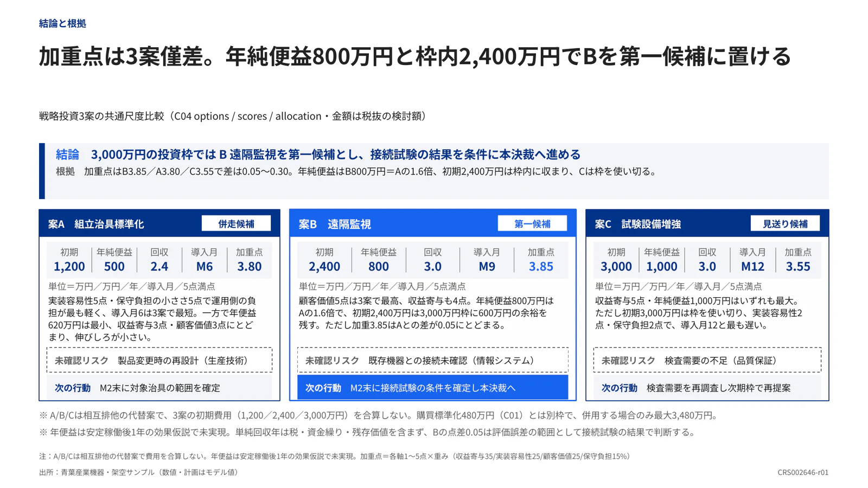Click the M12 introduction month value
The image size is (868, 488).
pyautogui.click(x=752, y=267)
